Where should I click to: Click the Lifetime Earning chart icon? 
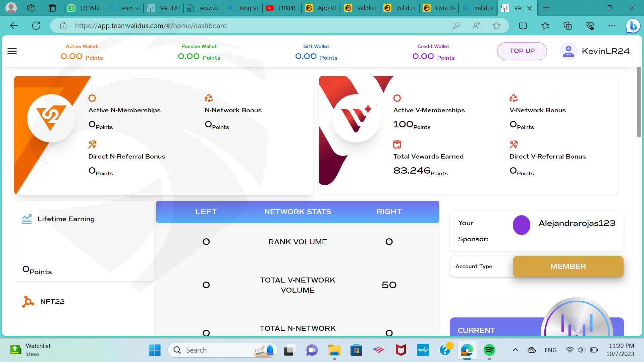[x=27, y=219]
